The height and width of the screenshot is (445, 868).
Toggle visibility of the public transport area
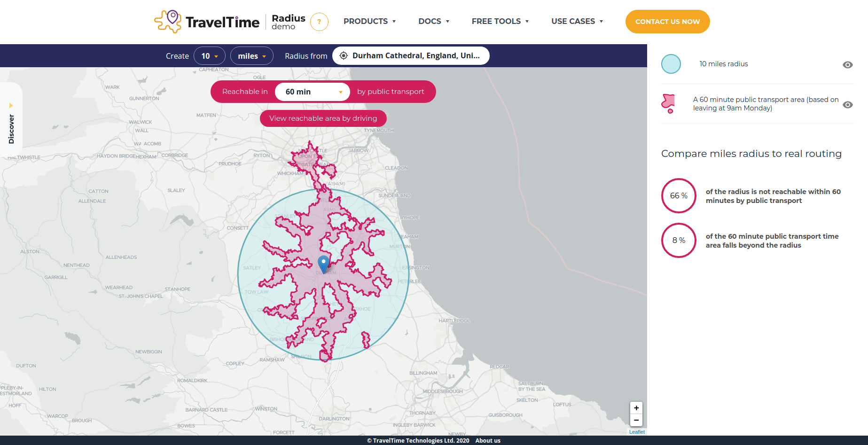[848, 105]
